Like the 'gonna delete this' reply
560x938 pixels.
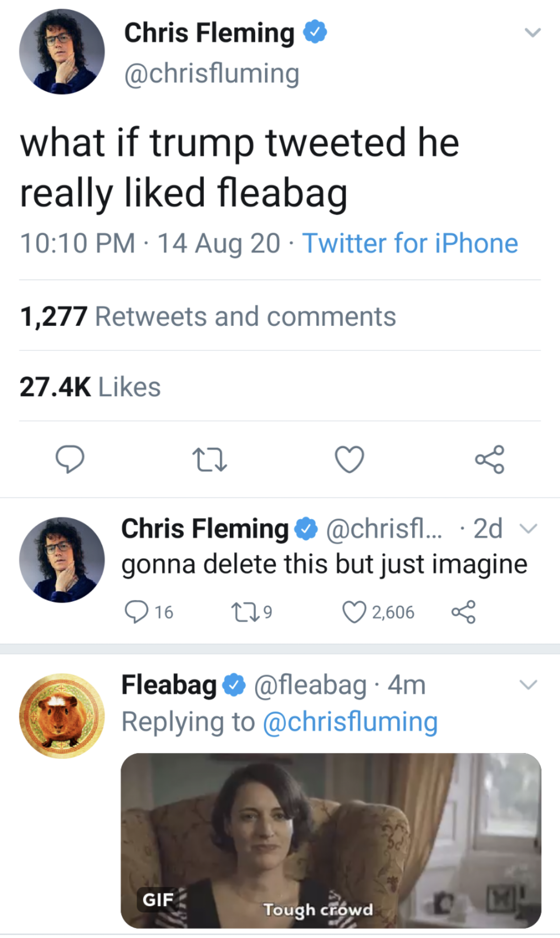[x=354, y=612]
